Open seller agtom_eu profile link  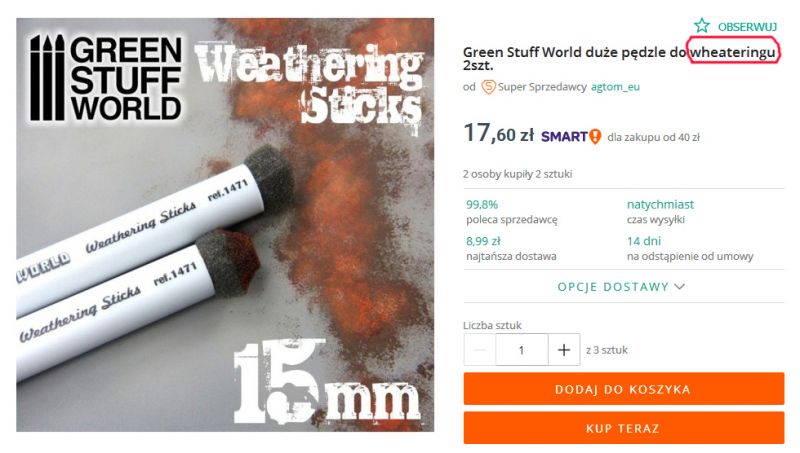[x=615, y=87]
